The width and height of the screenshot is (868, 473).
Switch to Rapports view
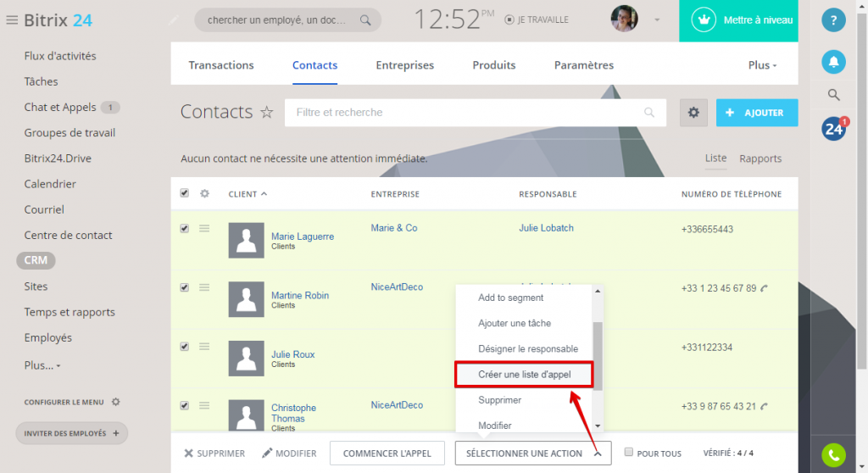click(x=760, y=159)
